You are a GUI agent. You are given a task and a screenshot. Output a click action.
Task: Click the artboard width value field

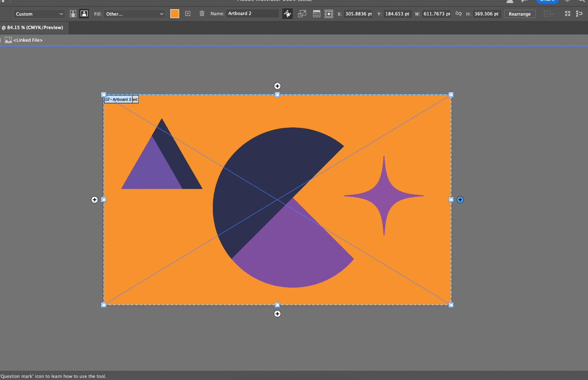coord(436,14)
